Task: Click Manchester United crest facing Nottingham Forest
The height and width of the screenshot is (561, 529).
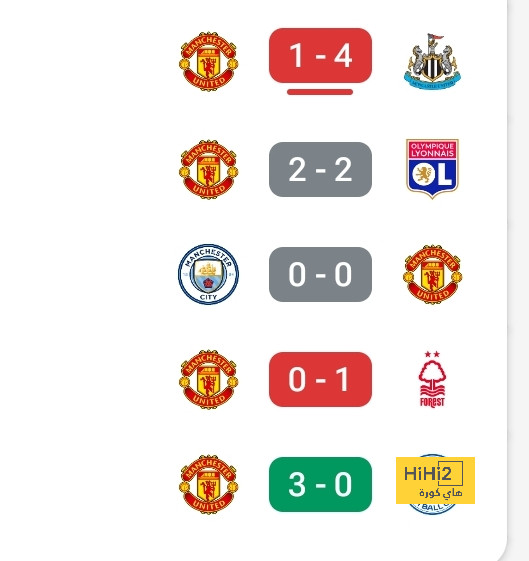Action: (209, 379)
